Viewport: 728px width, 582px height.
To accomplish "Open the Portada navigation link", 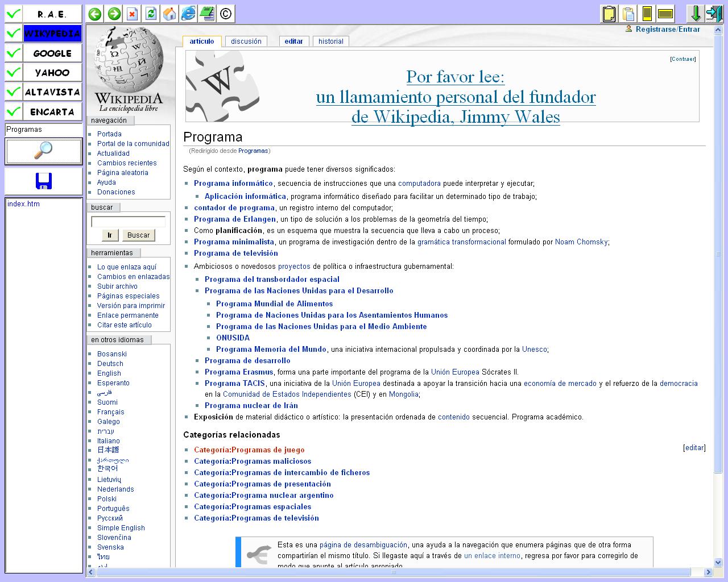I will 109,134.
